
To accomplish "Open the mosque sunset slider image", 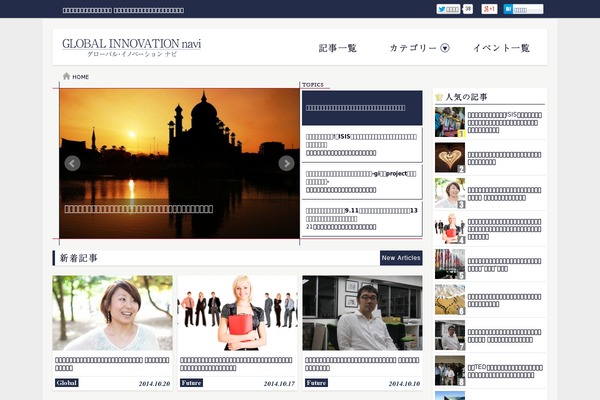I will click(179, 163).
